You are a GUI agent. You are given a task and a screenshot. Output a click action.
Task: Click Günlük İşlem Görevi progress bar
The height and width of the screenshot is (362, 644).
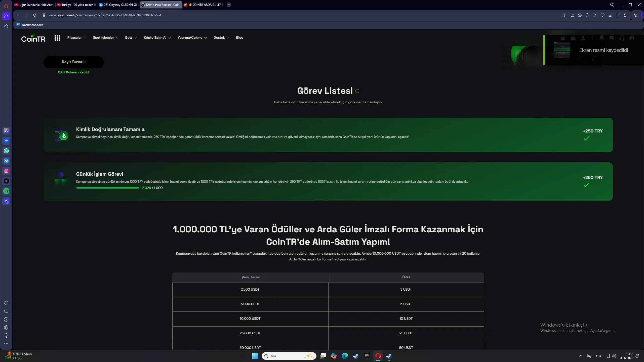(107, 188)
